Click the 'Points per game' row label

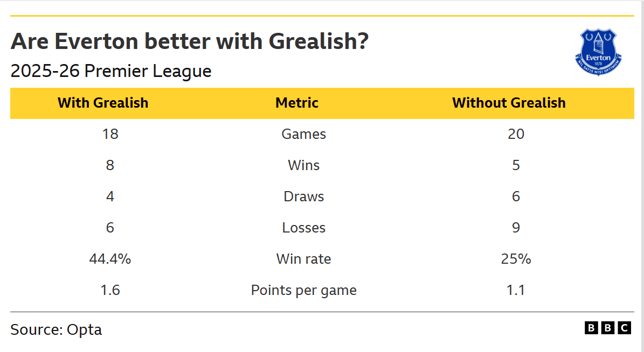coord(303,290)
